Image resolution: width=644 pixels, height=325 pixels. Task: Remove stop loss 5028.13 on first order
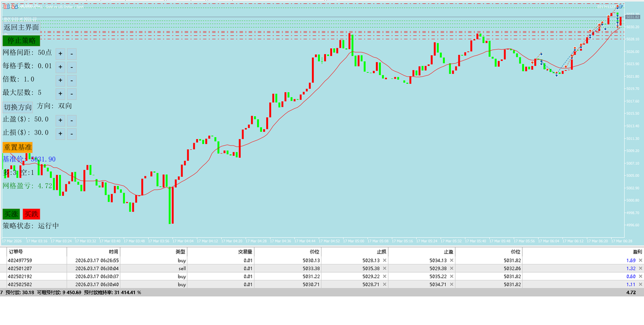pyautogui.click(x=384, y=261)
